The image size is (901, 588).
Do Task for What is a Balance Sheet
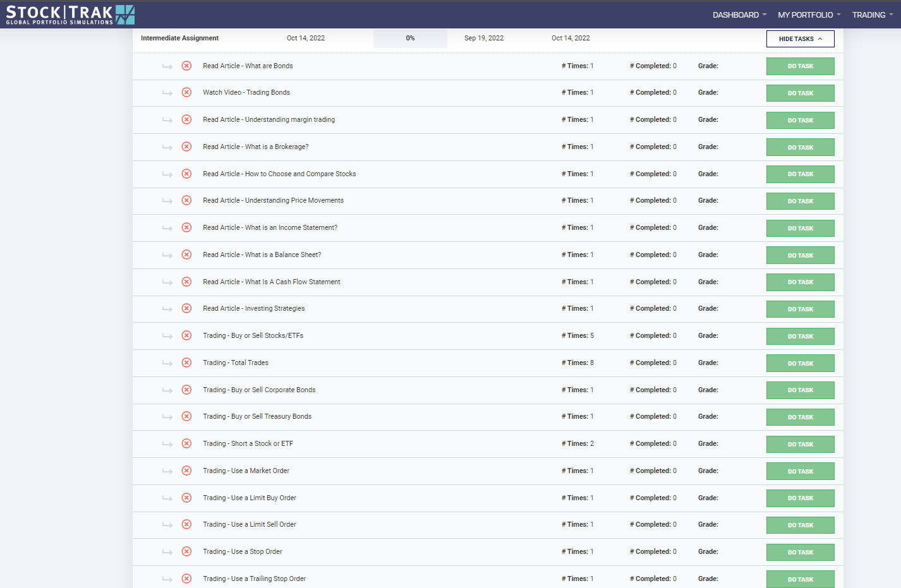coord(801,255)
